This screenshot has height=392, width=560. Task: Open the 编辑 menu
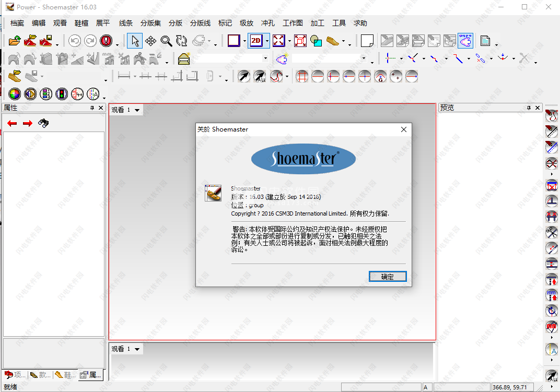(39, 23)
